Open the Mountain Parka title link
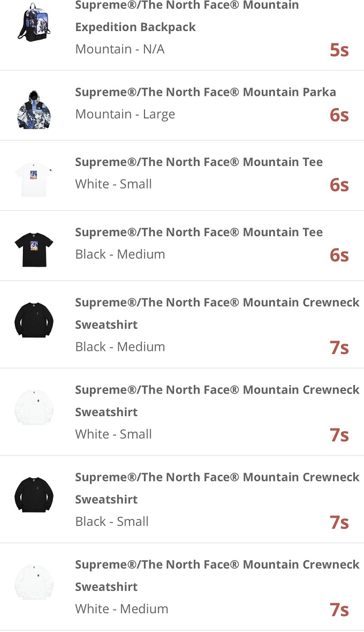 click(206, 92)
